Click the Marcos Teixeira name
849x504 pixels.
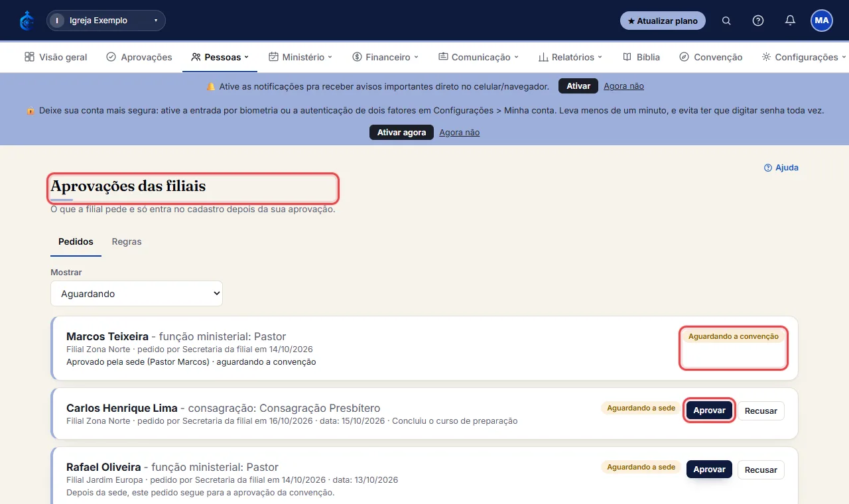tap(107, 336)
